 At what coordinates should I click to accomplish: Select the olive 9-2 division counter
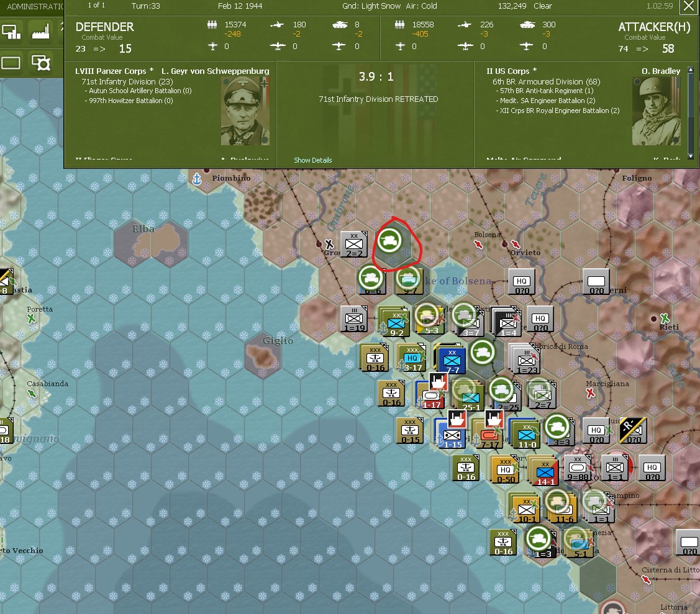[x=396, y=323]
